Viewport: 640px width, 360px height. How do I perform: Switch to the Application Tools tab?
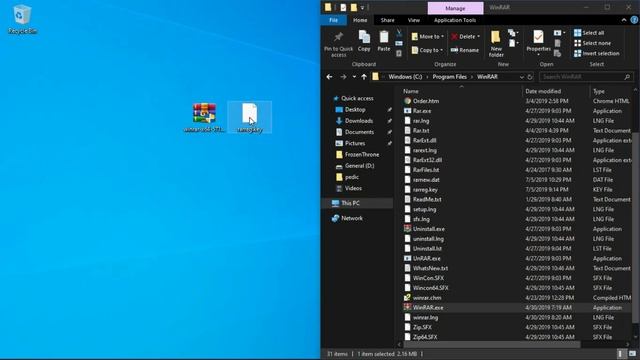point(455,20)
